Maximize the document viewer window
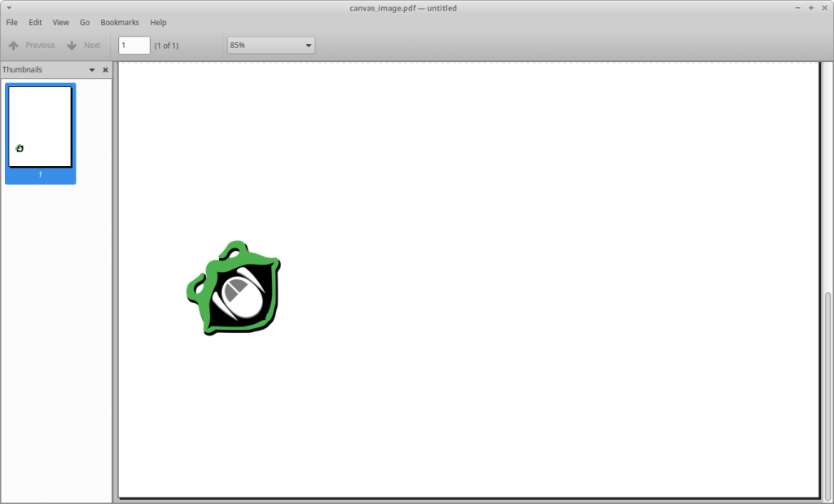834x504 pixels. (x=811, y=8)
